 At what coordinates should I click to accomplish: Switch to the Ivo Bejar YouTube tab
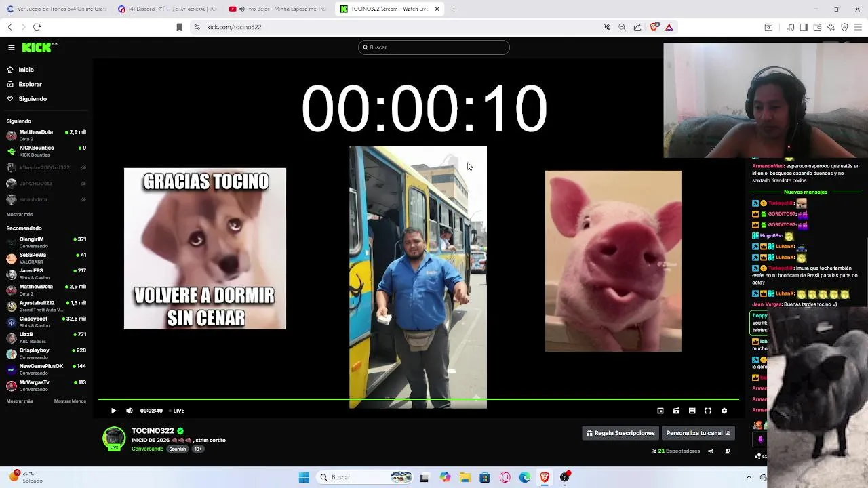[x=279, y=9]
